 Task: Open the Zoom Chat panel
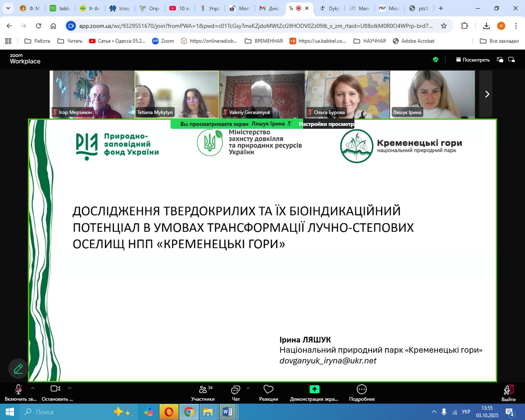236,393
